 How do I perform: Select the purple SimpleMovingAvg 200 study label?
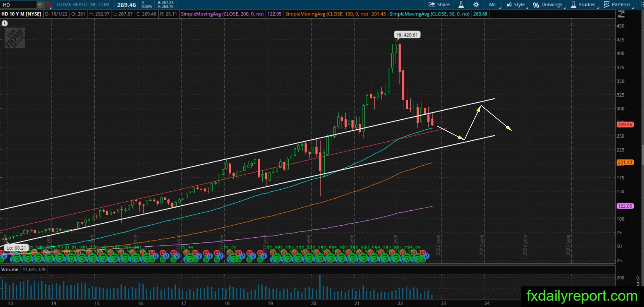click(x=222, y=14)
